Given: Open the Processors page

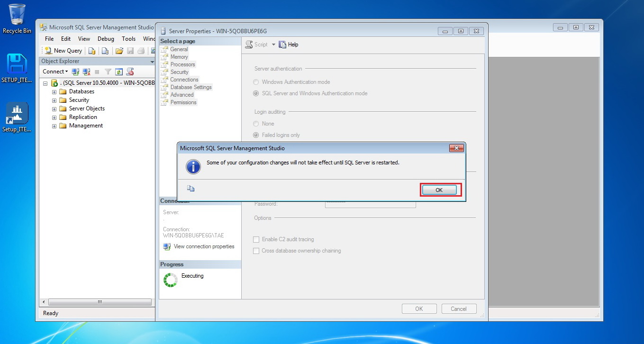Looking at the screenshot, I should tap(182, 64).
